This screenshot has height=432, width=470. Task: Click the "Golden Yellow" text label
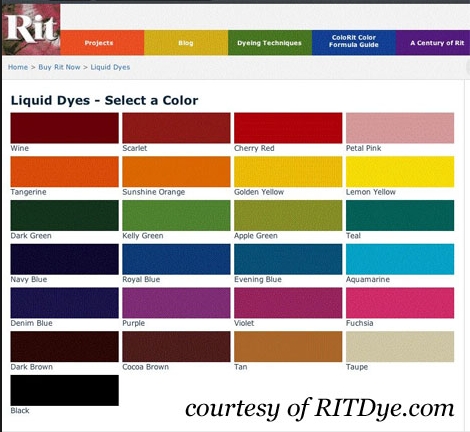coord(259,192)
